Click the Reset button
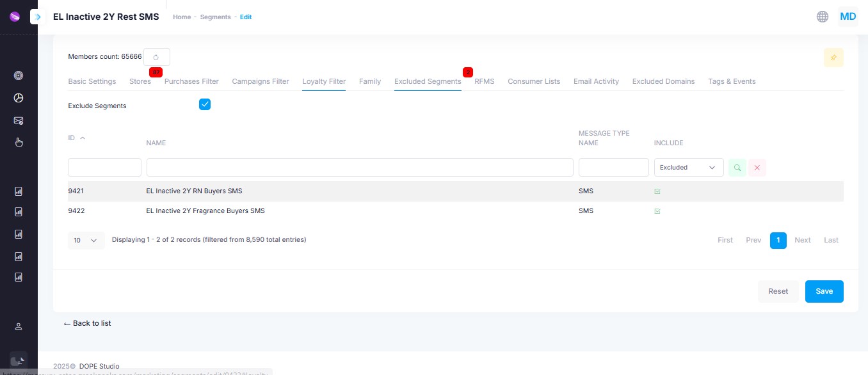The width and height of the screenshot is (868, 375). [x=778, y=291]
